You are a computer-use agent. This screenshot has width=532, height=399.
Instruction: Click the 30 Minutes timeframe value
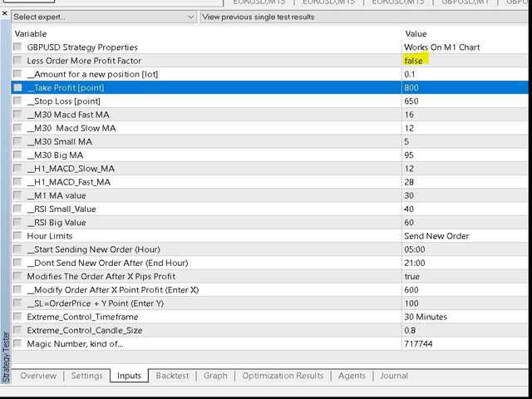(x=426, y=317)
